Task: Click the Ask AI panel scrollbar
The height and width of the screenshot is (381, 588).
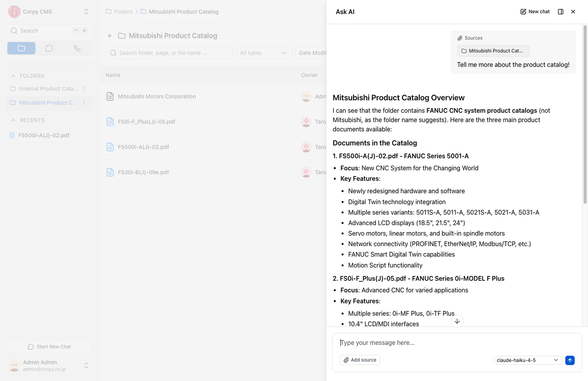Action: tap(585, 114)
